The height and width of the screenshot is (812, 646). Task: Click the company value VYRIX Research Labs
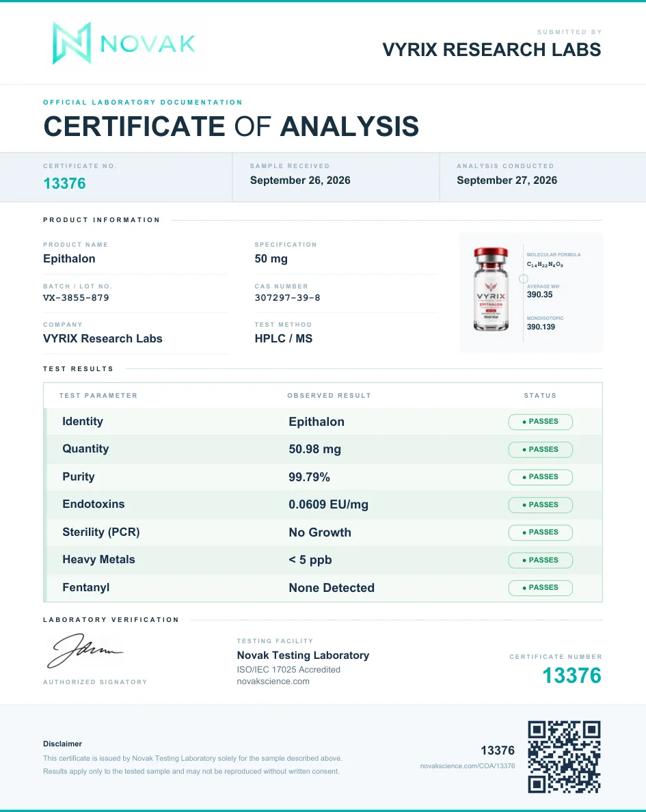[x=103, y=339]
